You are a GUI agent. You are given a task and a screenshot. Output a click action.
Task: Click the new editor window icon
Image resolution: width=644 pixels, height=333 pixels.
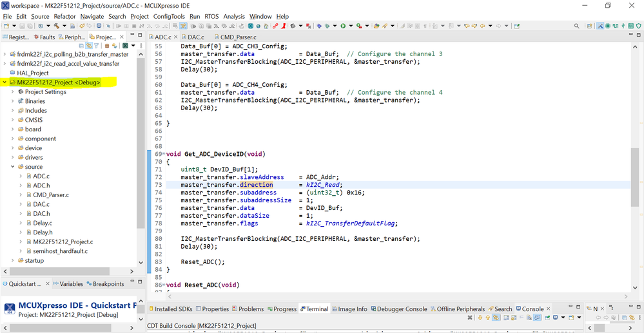pos(516,26)
